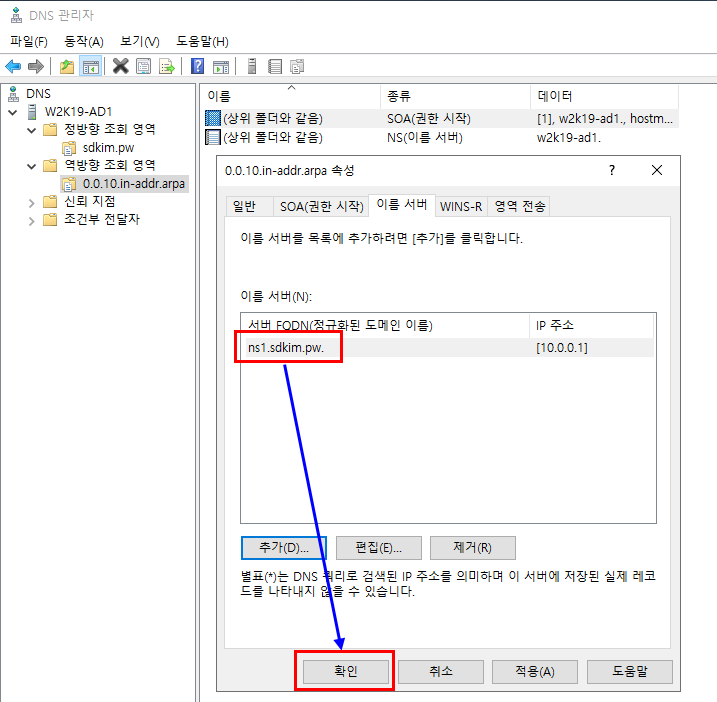Click the New record list toolbar icon
This screenshot has height=702, width=717.
275,67
